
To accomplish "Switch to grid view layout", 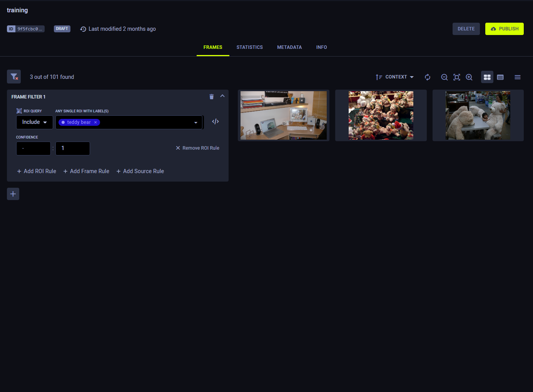I will pos(487,77).
